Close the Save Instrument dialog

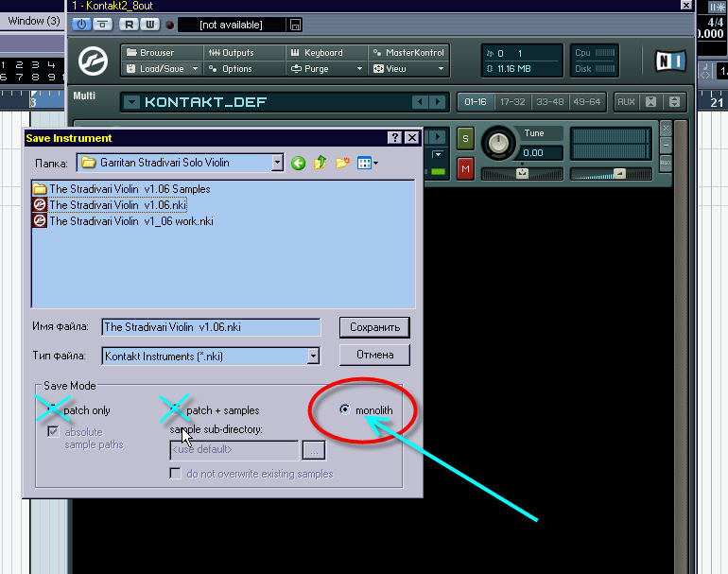[x=412, y=137]
